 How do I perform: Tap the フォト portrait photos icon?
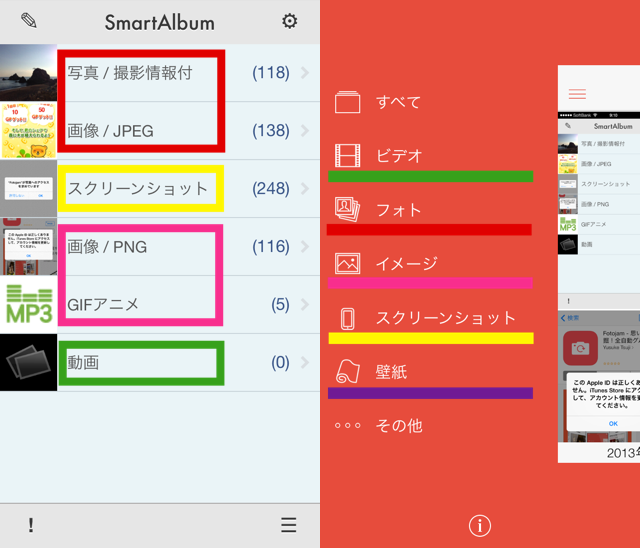(347, 209)
